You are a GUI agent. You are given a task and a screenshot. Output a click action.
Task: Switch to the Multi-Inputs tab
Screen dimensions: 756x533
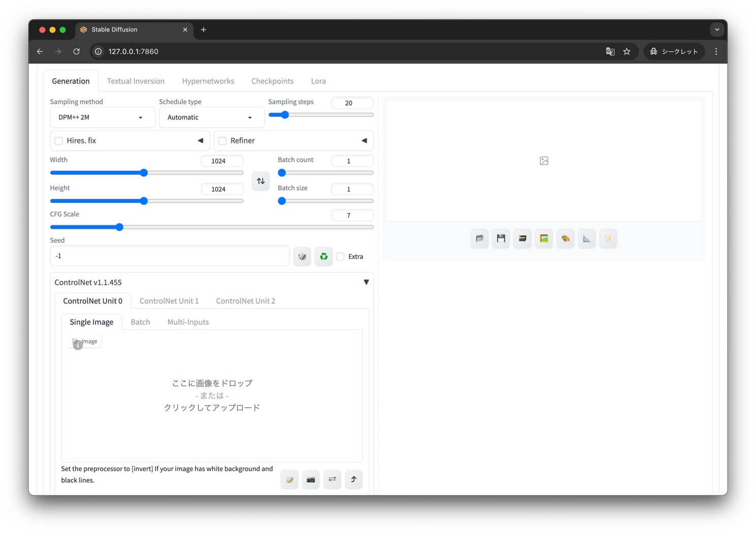pyautogui.click(x=188, y=322)
